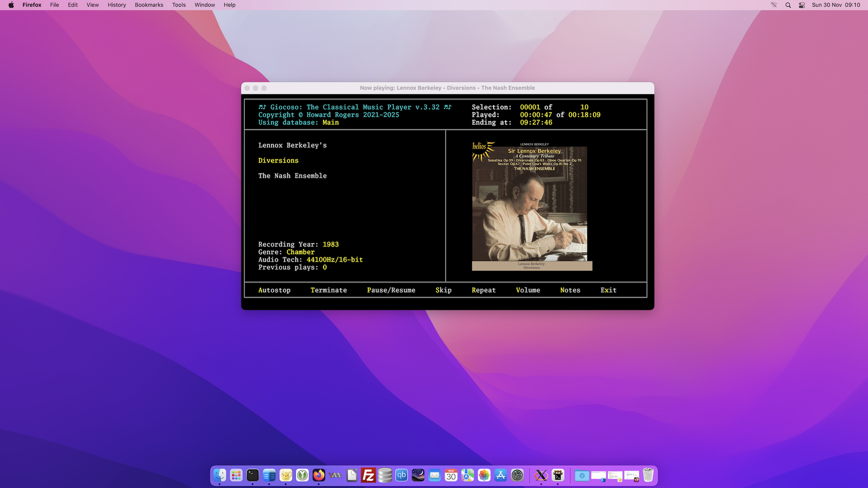Select Repeat in Giocoso
Image resolution: width=868 pixels, height=488 pixels.
(483, 290)
